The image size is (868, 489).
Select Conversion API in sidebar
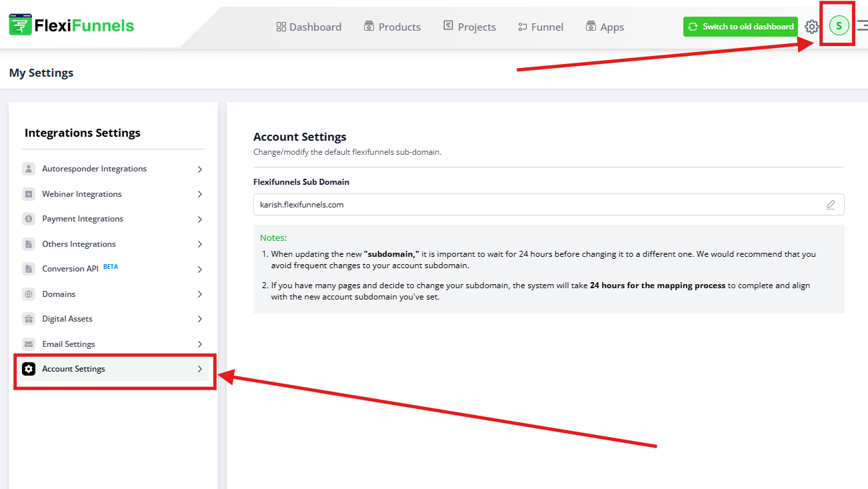point(112,269)
